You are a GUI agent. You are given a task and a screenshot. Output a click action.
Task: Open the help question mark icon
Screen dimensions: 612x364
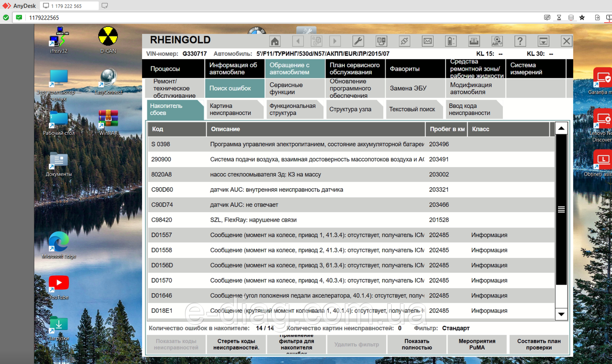(520, 41)
